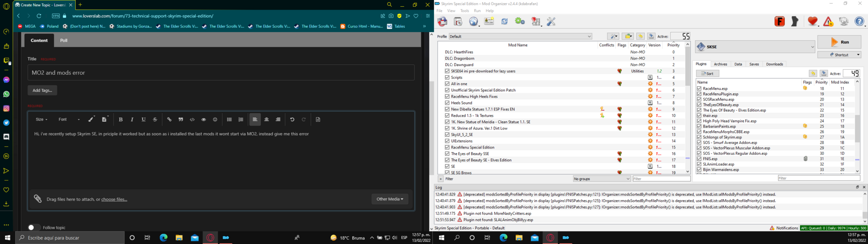Open View menu in Mod Organizer

pos(451,11)
